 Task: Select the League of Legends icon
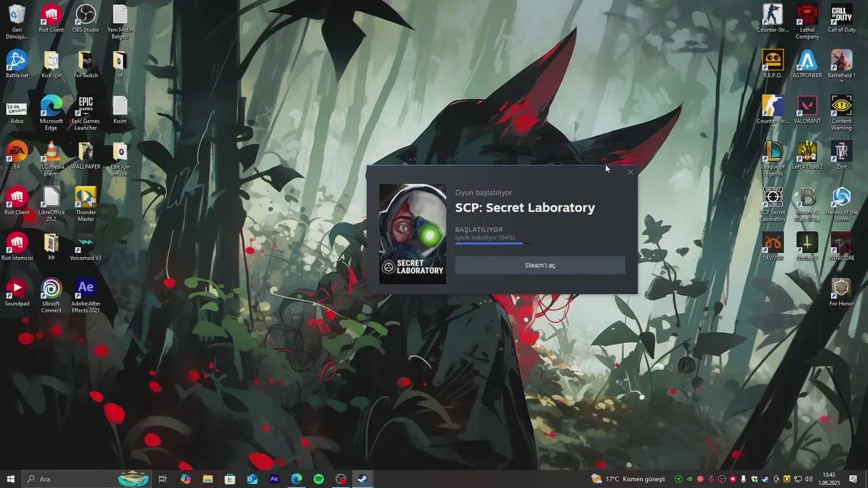[x=772, y=159]
